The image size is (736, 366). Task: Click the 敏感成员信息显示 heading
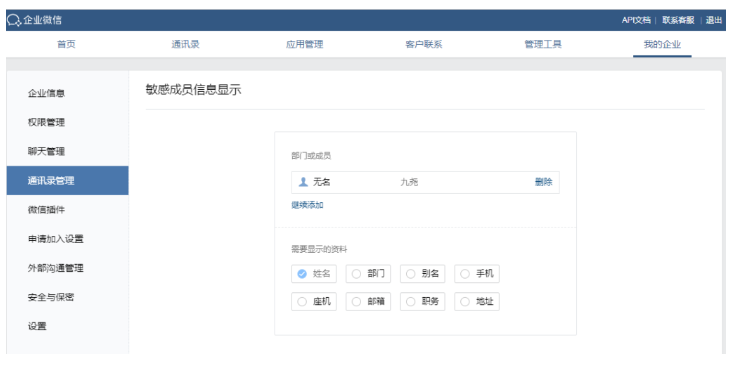(193, 90)
